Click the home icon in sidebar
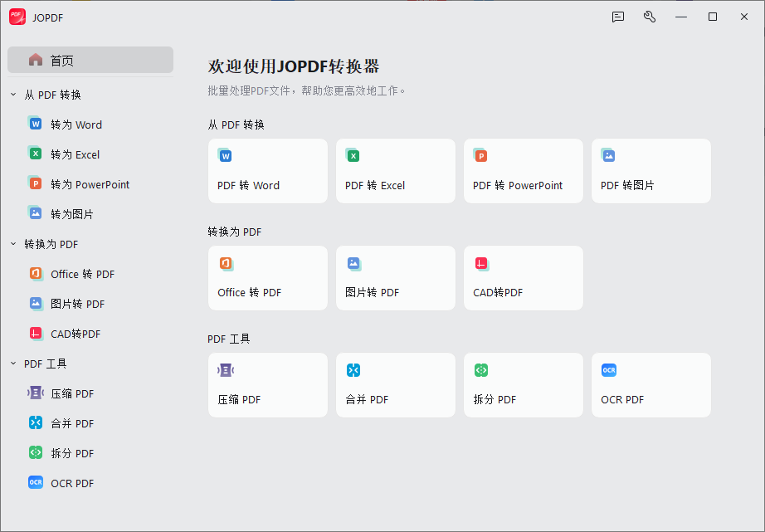This screenshot has width=765, height=532. pyautogui.click(x=36, y=60)
